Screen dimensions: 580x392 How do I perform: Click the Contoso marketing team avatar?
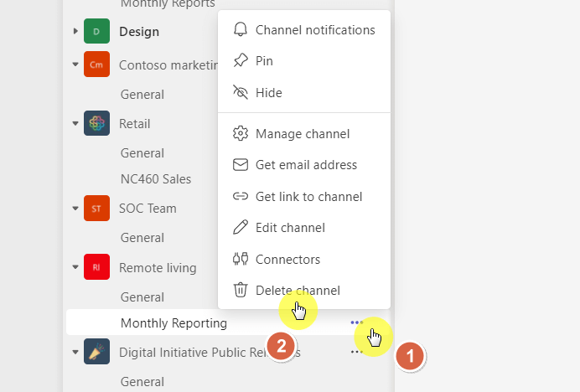click(96, 64)
